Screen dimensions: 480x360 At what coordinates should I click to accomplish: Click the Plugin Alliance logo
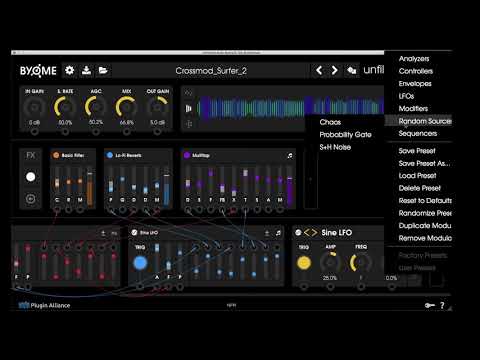(x=44, y=305)
